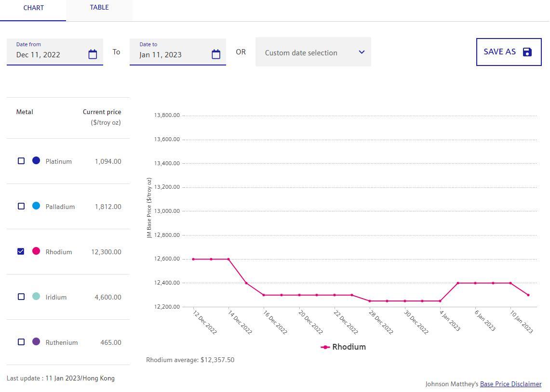This screenshot has height=392, width=550.
Task: Click the first Rhodium data point on chart
Action: (193, 259)
